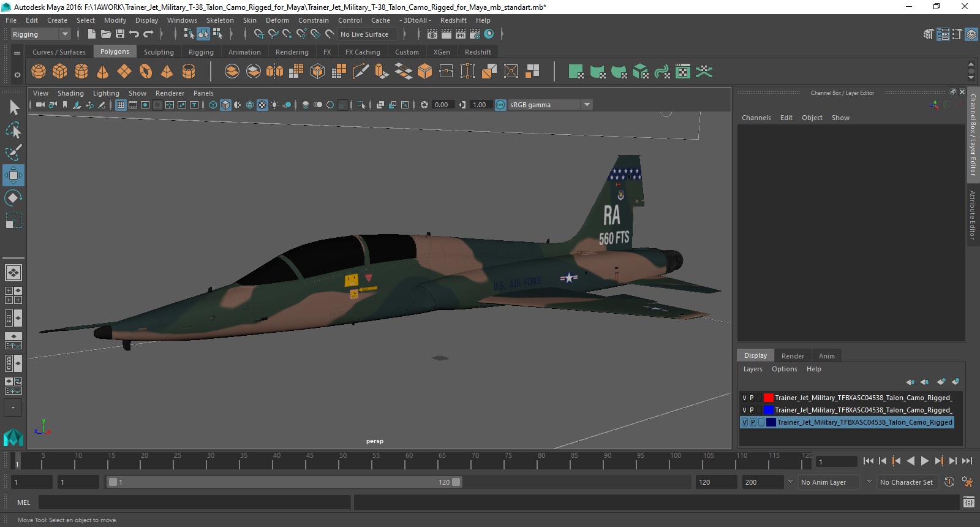Open the Render Settings icon in status line
The height and width of the screenshot is (527, 980).
click(x=475, y=34)
